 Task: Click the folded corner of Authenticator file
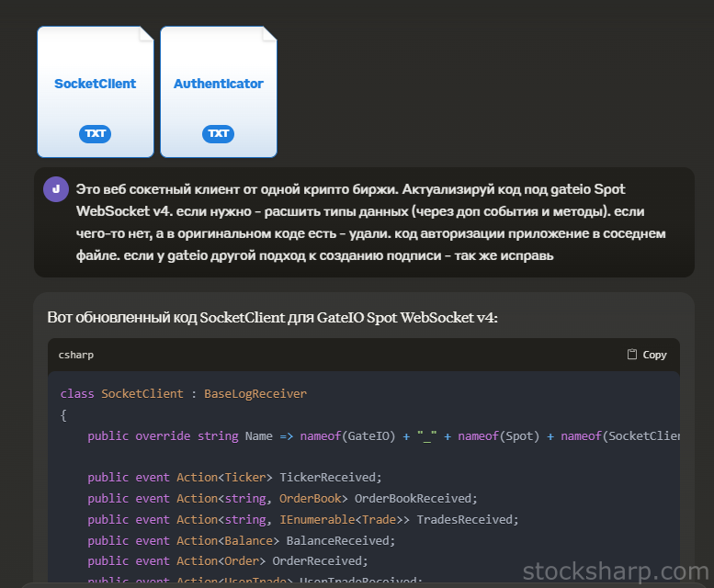coord(268,34)
